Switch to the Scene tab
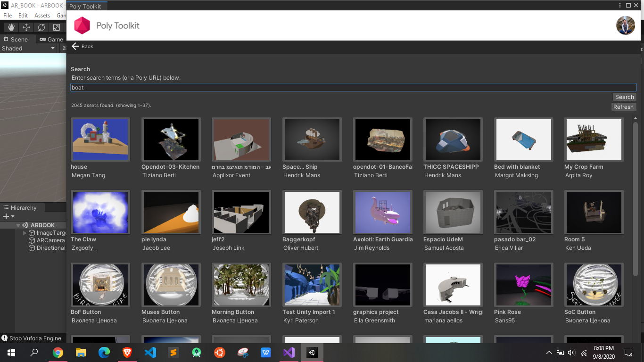Screen dimensions: 644x362 (16, 39)
